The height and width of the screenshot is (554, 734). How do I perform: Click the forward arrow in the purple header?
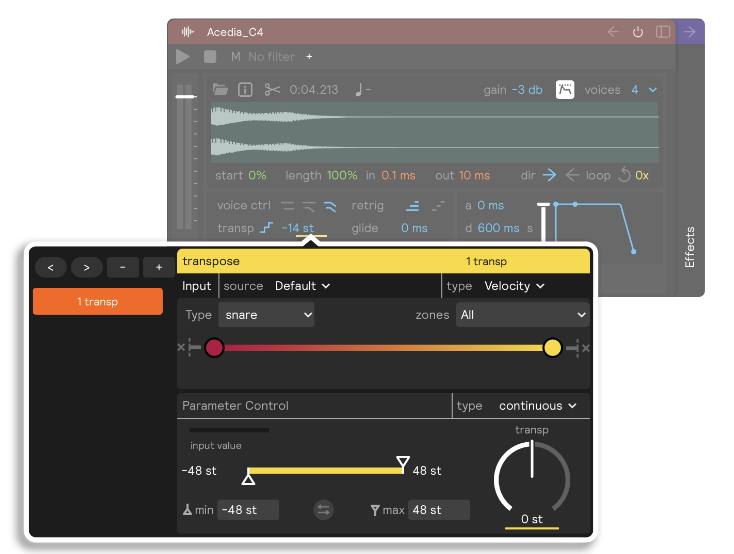pyautogui.click(x=690, y=32)
